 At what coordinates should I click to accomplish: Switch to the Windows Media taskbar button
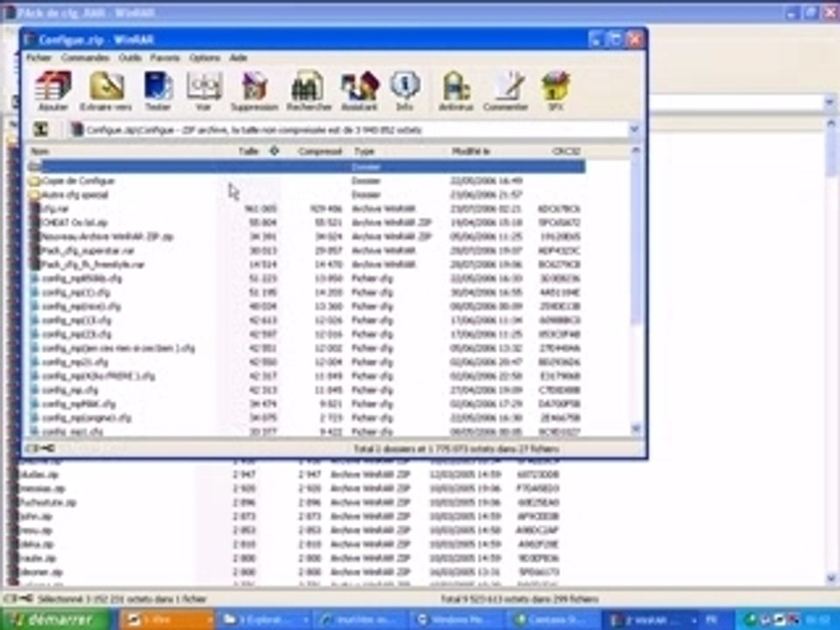pyautogui.click(x=458, y=619)
